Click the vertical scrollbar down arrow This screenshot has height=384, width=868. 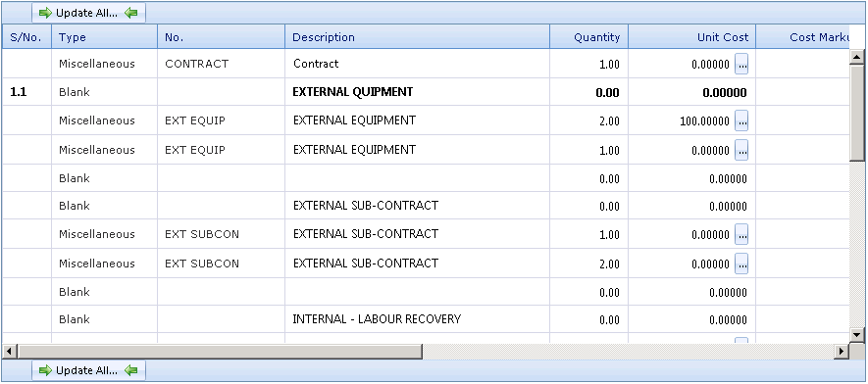[x=857, y=334]
